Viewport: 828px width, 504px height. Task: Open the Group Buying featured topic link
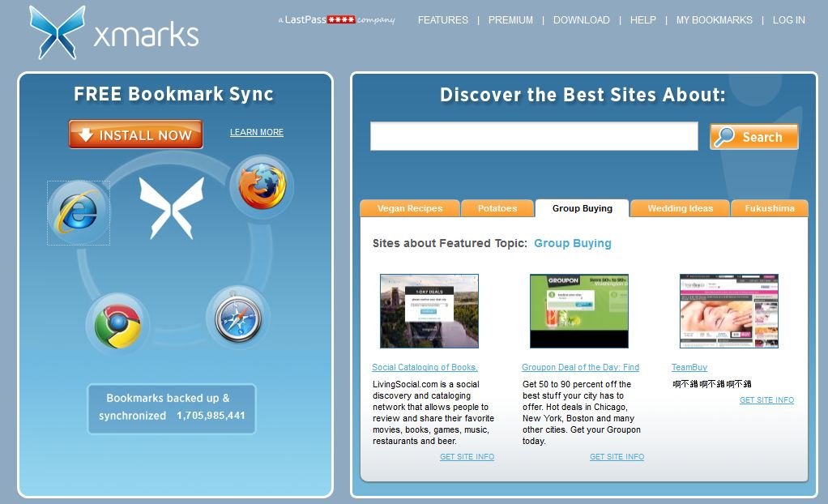point(573,243)
